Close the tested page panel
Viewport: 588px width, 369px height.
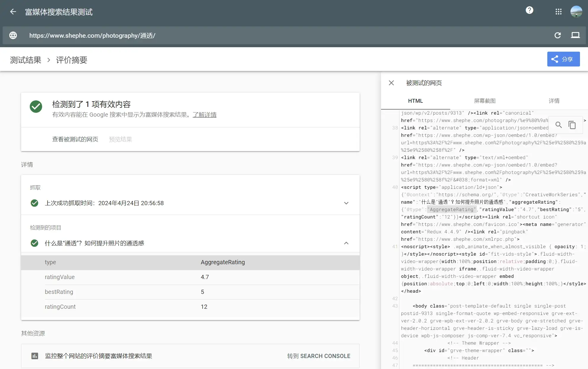pos(391,83)
